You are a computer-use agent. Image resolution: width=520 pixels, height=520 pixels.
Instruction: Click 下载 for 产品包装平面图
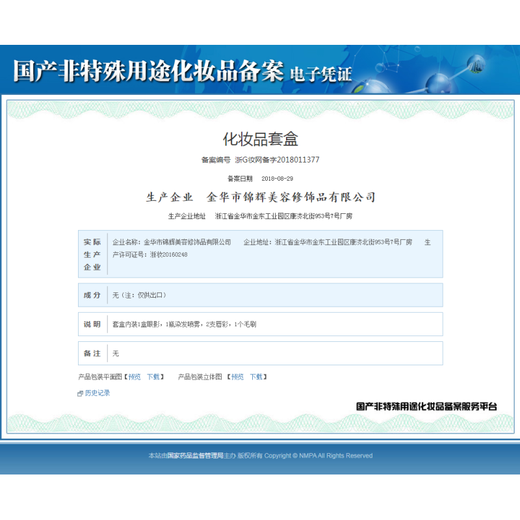pyautogui.click(x=154, y=377)
